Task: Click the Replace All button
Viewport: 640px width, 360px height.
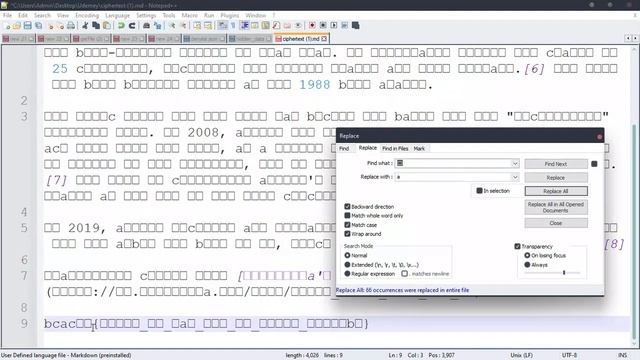Action: point(556,191)
